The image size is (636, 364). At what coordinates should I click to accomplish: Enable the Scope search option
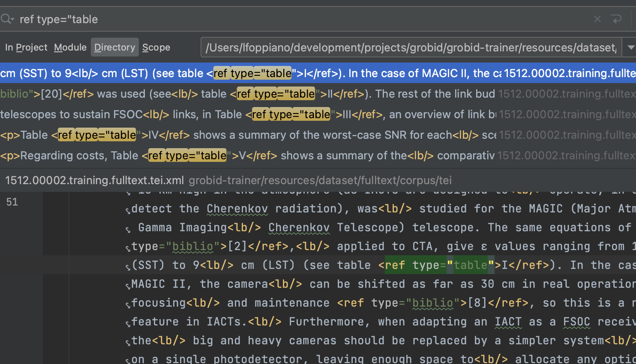pyautogui.click(x=156, y=47)
